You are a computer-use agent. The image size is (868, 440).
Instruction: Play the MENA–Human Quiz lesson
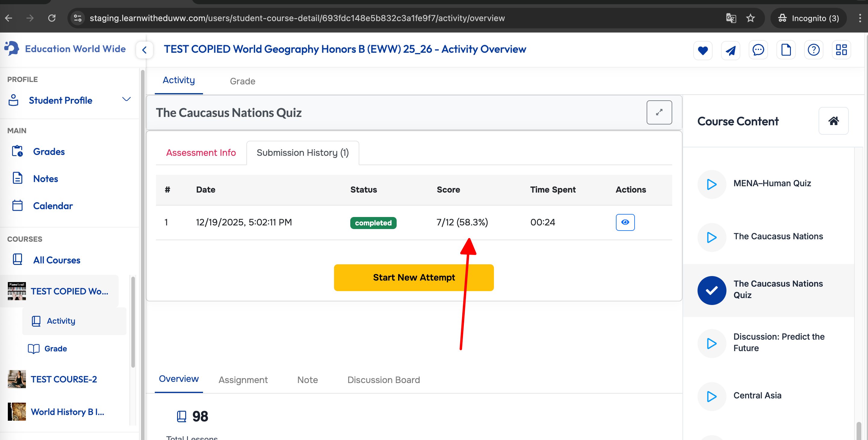[x=711, y=184]
